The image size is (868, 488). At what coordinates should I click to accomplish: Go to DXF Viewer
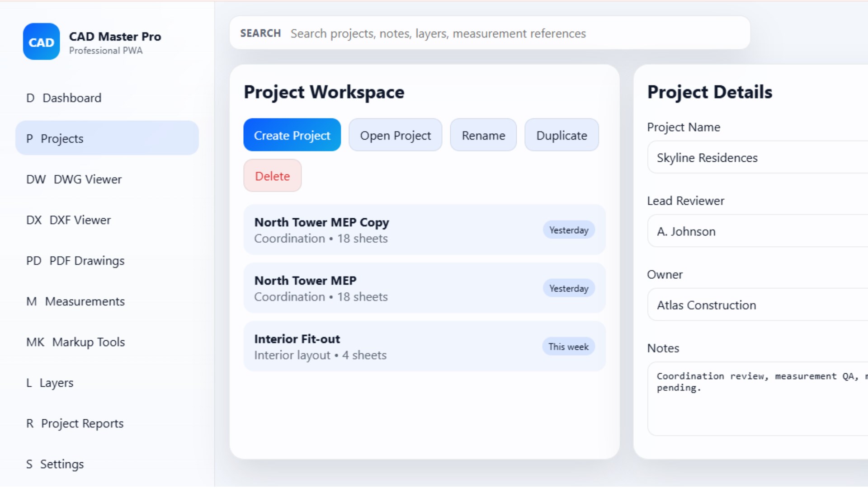coord(107,220)
